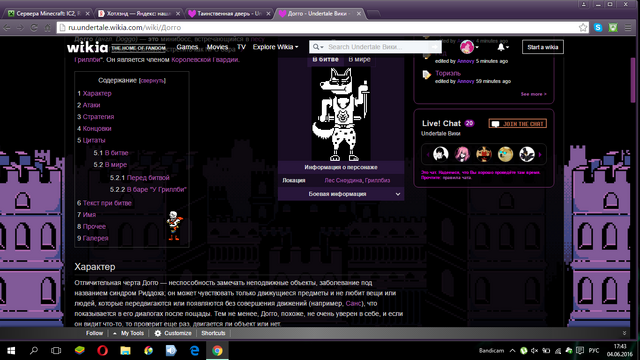Image resolution: width=640 pixels, height=360 pixels.
Task: Bookmark page with the star icon
Action: point(583,27)
